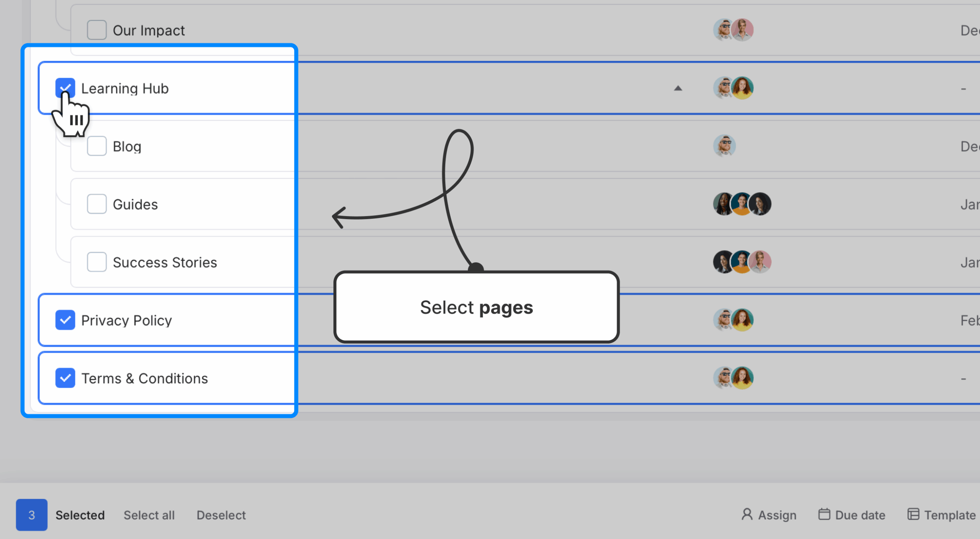Image resolution: width=980 pixels, height=539 pixels.
Task: Click second avatar in Our Impact row
Action: click(x=742, y=30)
